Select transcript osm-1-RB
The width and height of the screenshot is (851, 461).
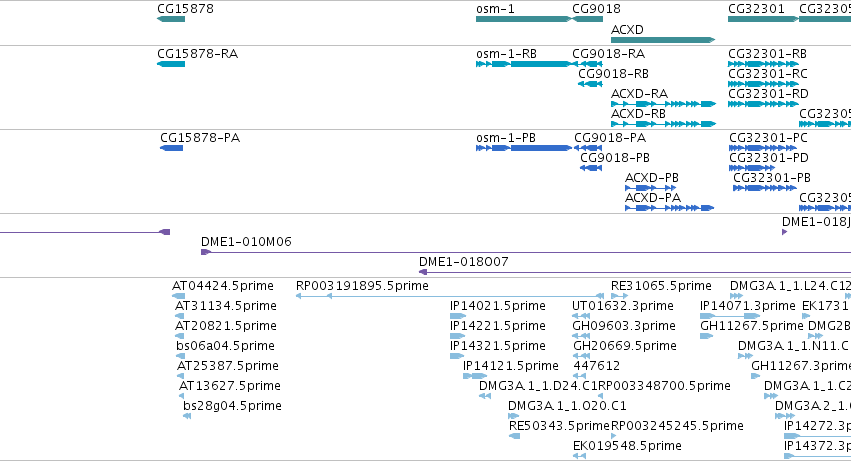[524, 64]
